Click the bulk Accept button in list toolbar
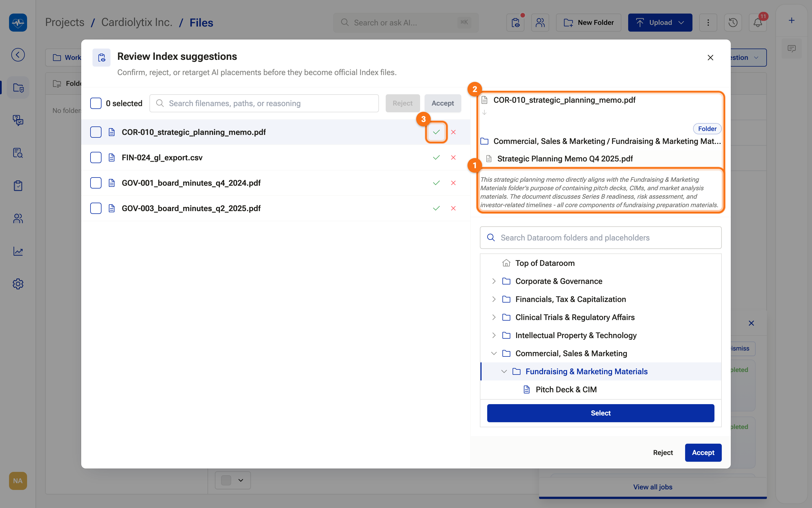 443,103
